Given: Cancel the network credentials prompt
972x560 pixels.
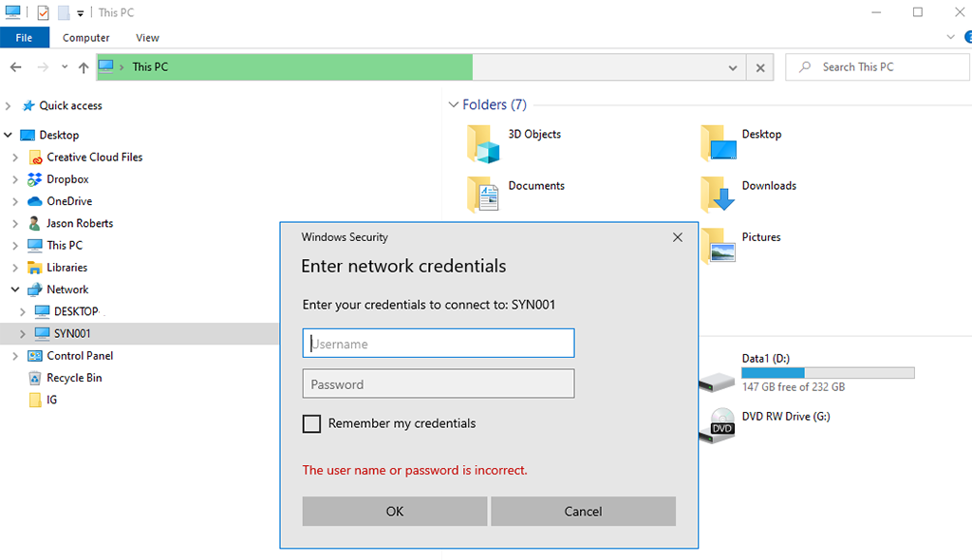Looking at the screenshot, I should 583,511.
